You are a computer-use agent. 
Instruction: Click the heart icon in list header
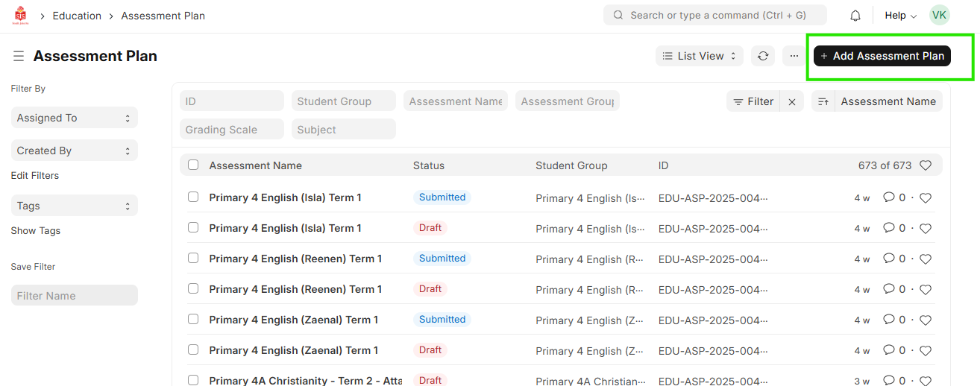(926, 165)
